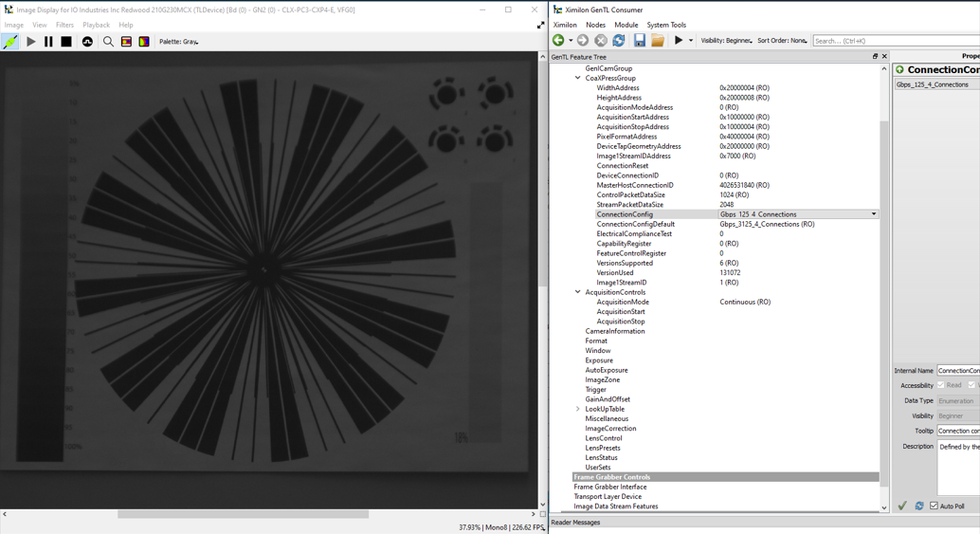Click the green back arrow in GenTL Consumer
Viewport: 980px width, 534px height.
click(558, 40)
